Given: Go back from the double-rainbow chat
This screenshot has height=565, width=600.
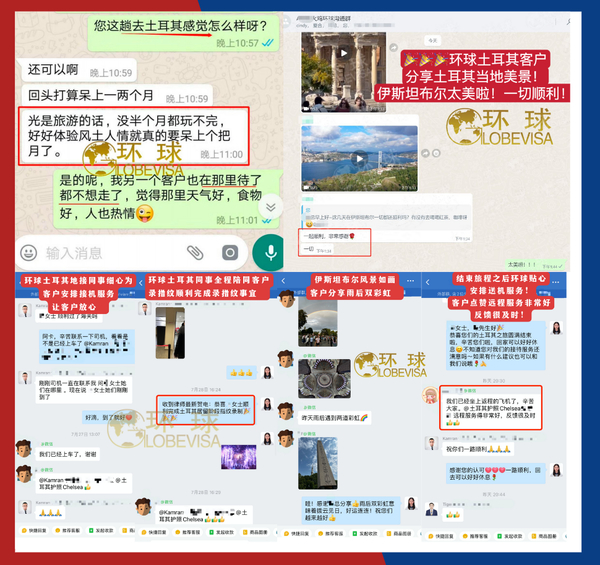Looking at the screenshot, I should 283,281.
